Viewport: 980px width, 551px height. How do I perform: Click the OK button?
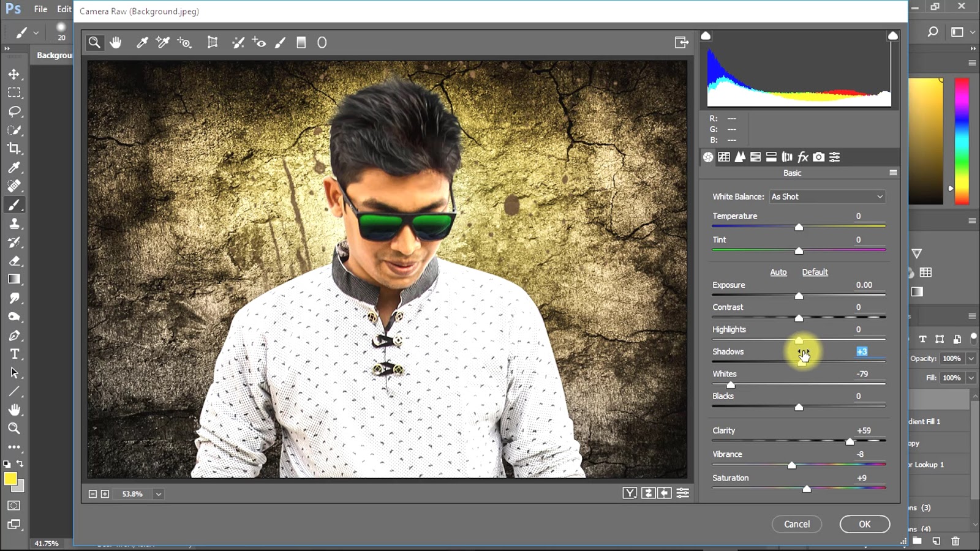(x=864, y=524)
